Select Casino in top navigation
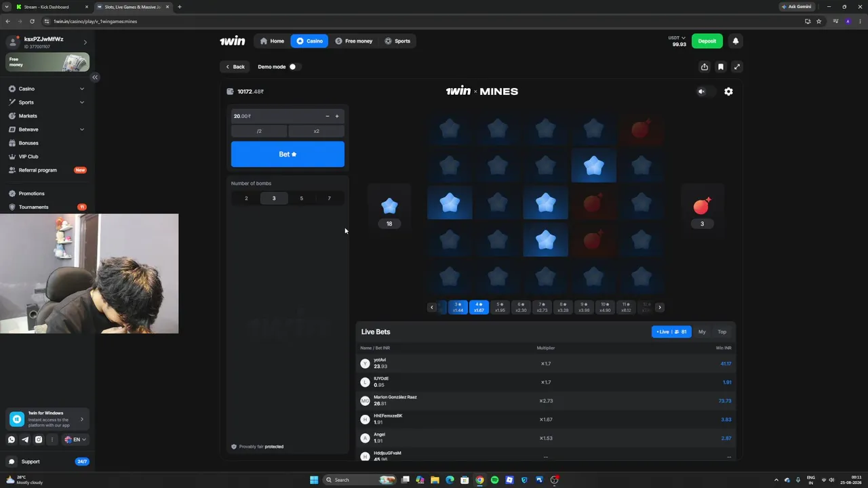 point(309,41)
